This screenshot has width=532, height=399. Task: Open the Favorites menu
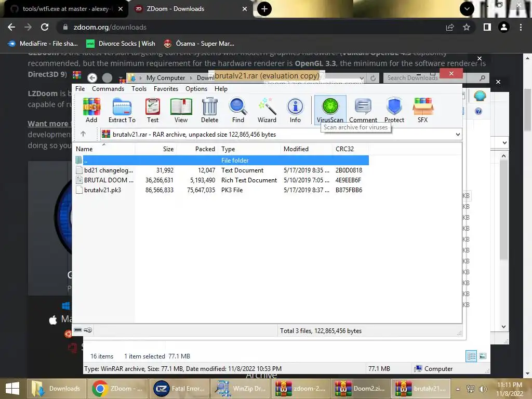pos(166,88)
